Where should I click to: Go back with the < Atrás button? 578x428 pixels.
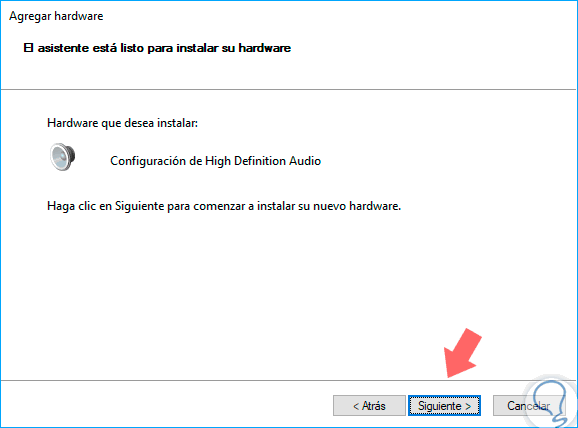[369, 406]
